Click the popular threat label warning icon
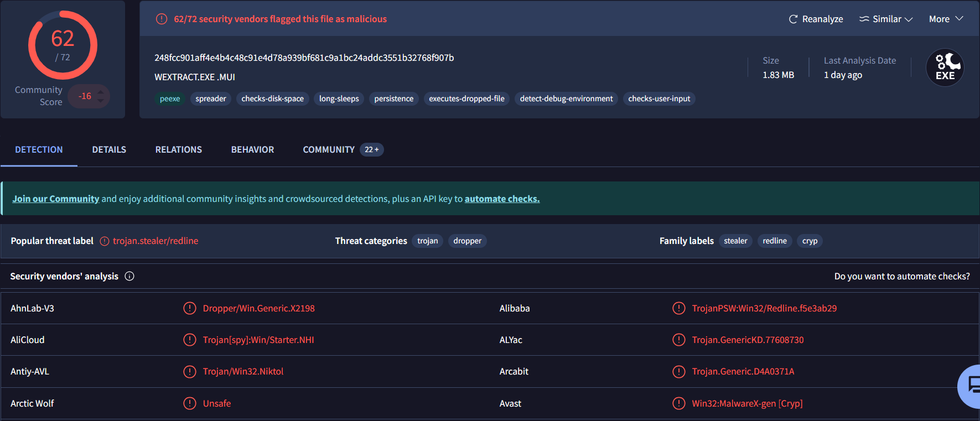The image size is (980, 421). point(105,241)
